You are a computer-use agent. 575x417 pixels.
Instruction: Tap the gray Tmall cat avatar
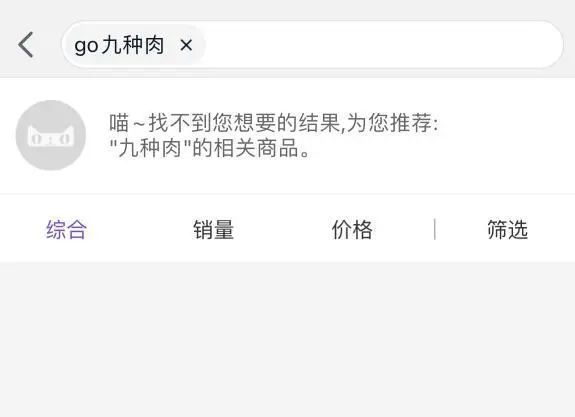point(51,135)
